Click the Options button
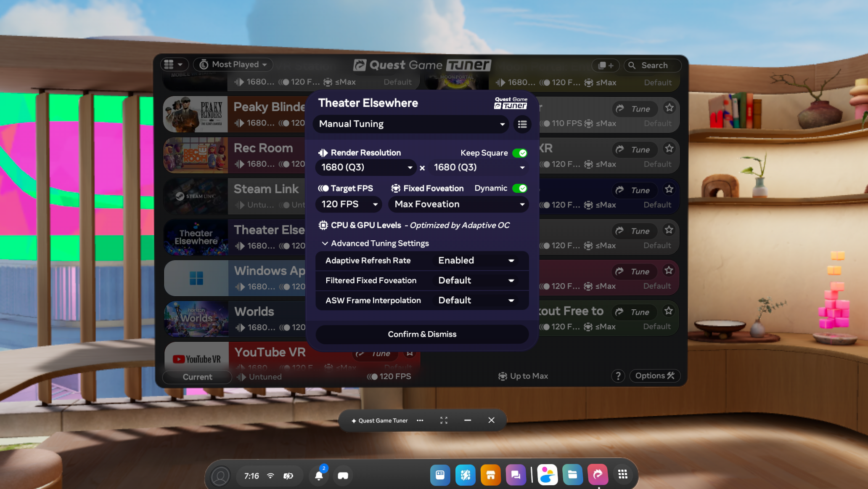This screenshot has width=868, height=489. (x=654, y=376)
